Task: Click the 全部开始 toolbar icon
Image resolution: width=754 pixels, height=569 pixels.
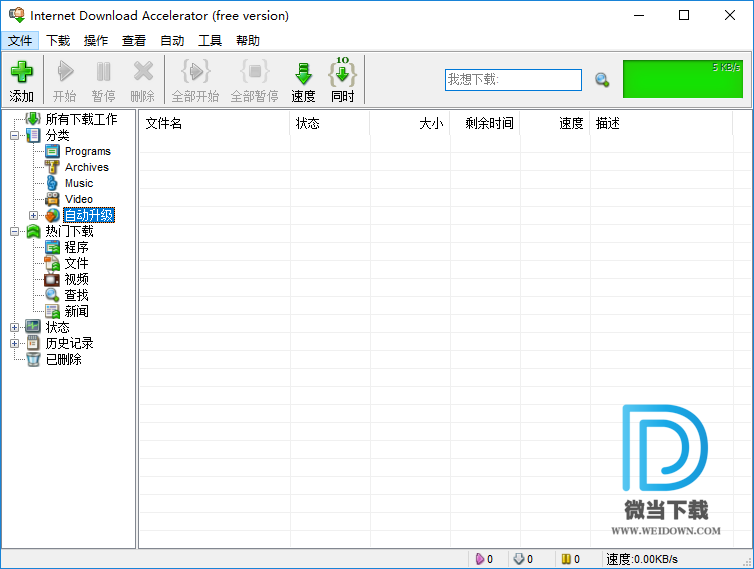Action: tap(195, 71)
